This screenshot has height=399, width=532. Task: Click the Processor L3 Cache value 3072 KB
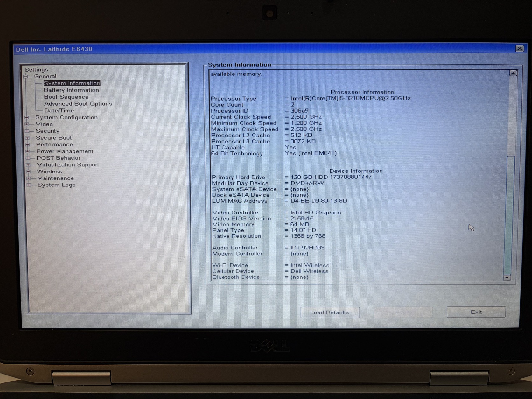pyautogui.click(x=303, y=141)
